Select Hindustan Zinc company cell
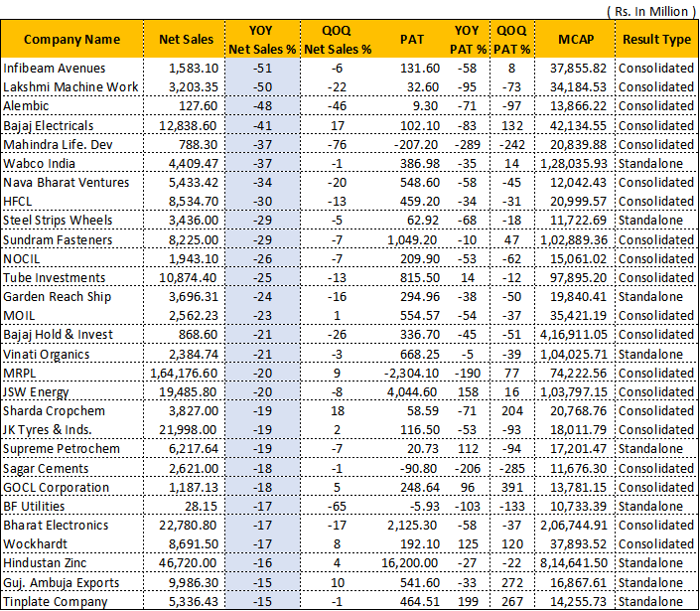Viewport: 700px width, 611px height. pos(45,562)
